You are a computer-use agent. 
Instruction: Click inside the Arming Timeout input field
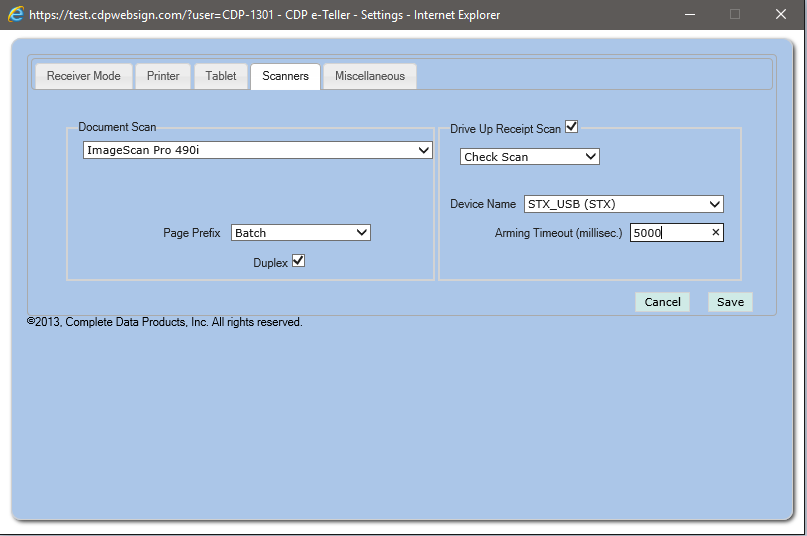coord(668,233)
